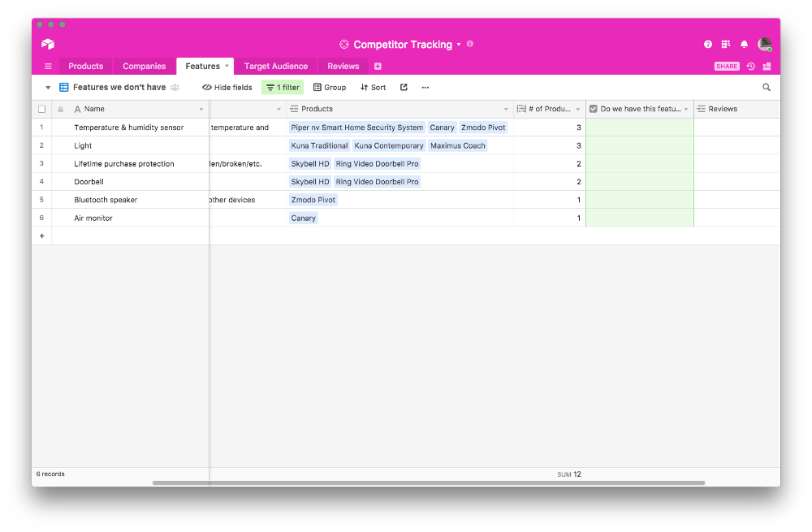Click the base info icon next to title
Image resolution: width=812 pixels, height=532 pixels.
click(470, 44)
